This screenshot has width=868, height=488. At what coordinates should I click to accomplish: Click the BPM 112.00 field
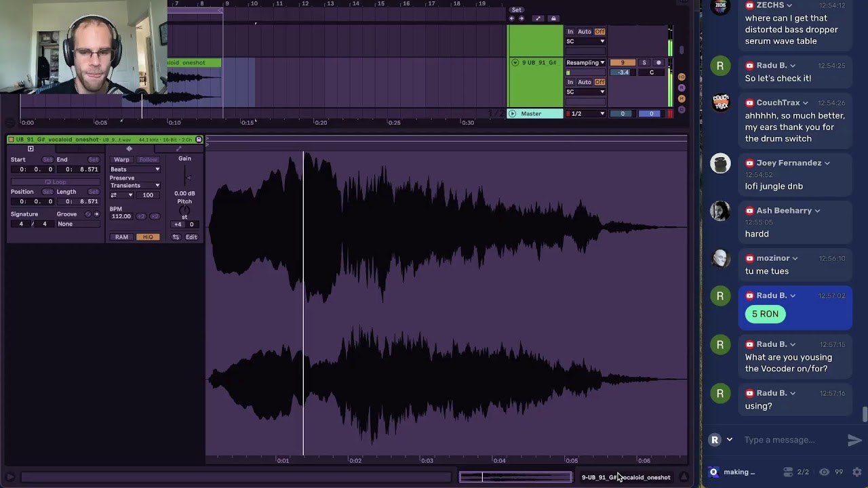(121, 216)
